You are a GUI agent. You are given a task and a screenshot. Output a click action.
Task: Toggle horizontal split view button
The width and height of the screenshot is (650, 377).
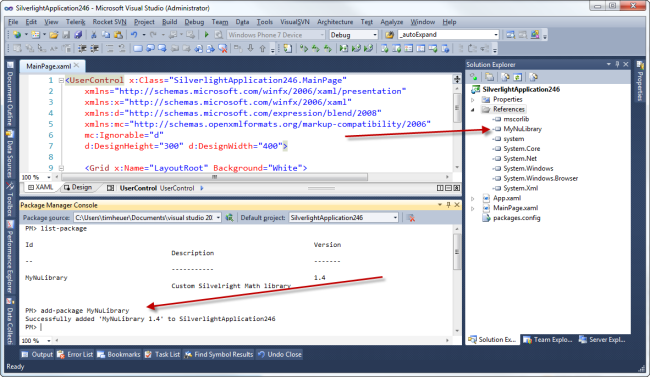[x=449, y=188]
